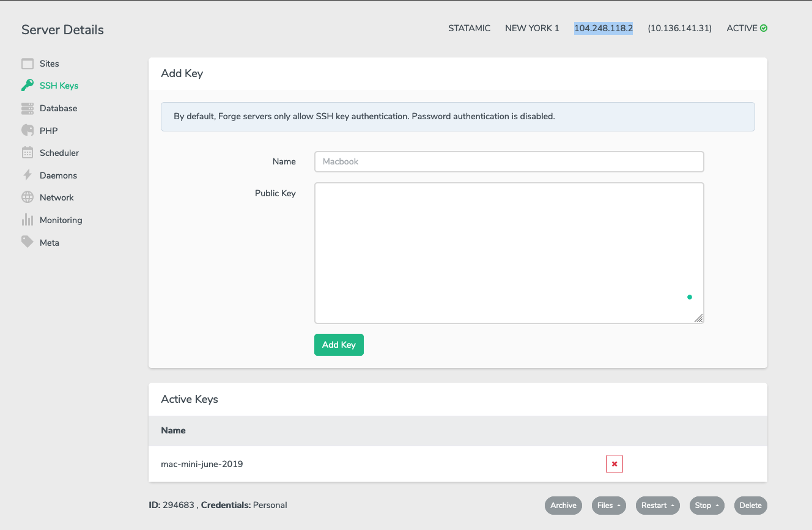Viewport: 812px width, 530px height.
Task: Focus the key Name input field
Action: coord(509,162)
